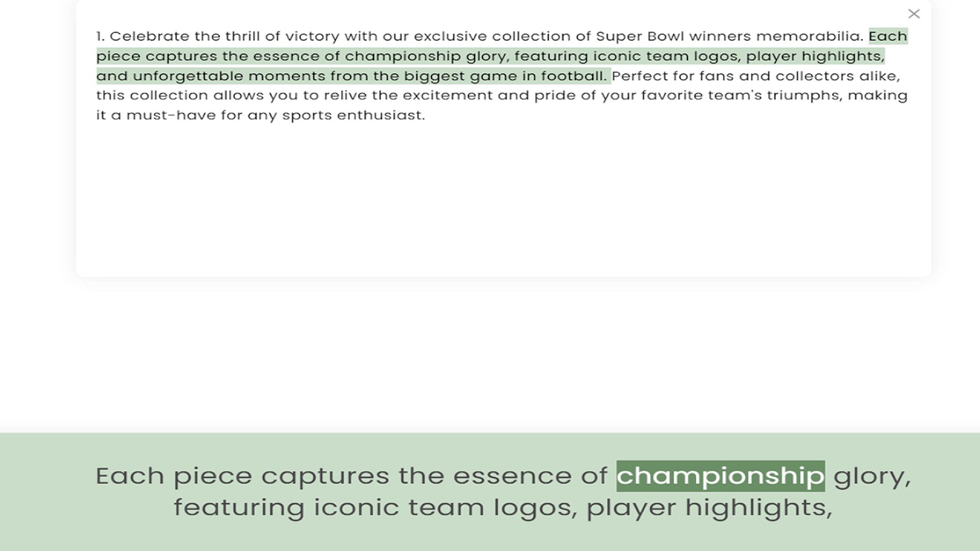Click the word "must-have" in the last line

[171, 115]
